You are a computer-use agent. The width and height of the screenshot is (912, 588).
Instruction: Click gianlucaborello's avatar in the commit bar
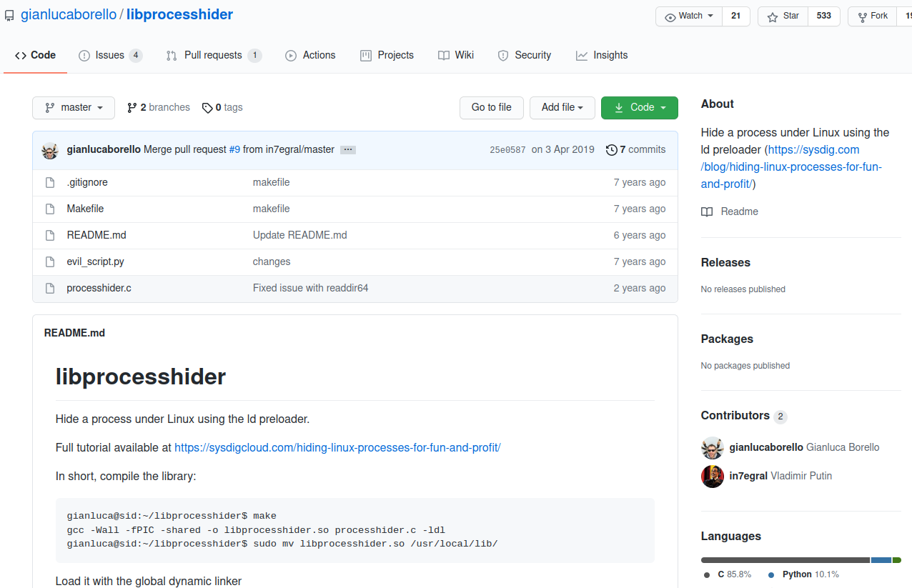click(50, 150)
